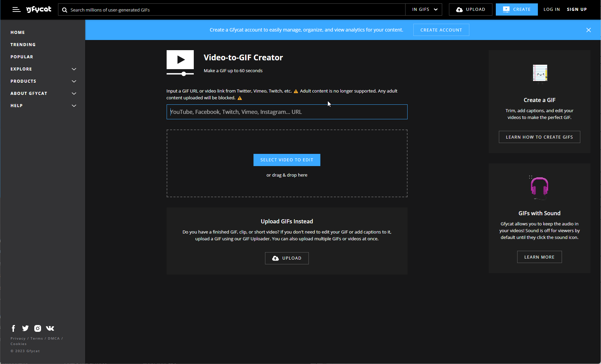This screenshot has height=364, width=601.
Task: Open Gfycat's Instagram page icon
Action: pos(38,328)
